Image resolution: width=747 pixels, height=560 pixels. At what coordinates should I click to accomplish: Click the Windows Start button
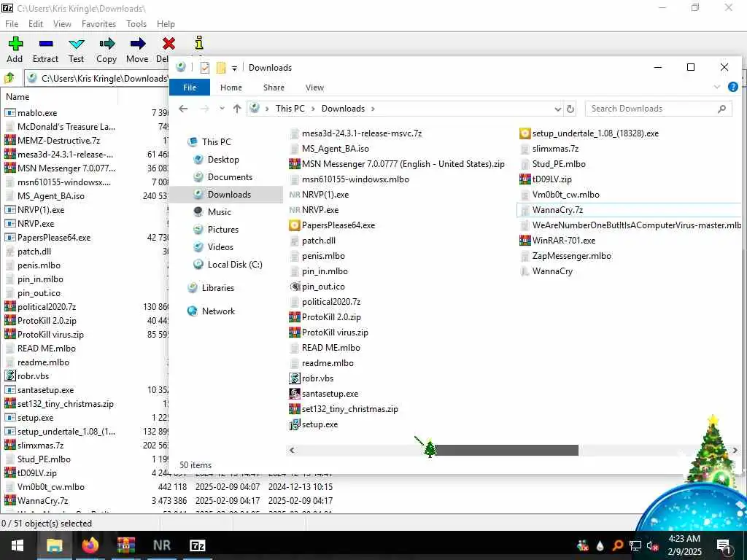(18, 545)
